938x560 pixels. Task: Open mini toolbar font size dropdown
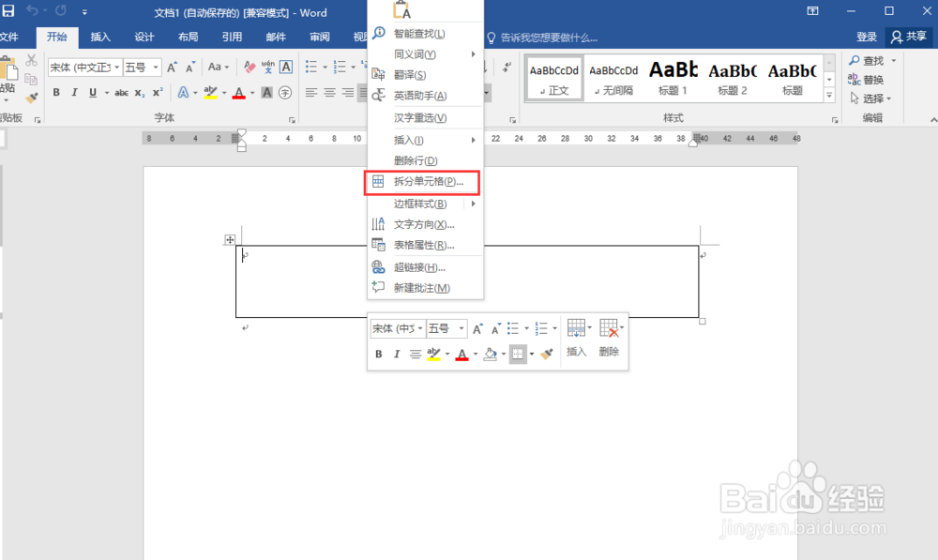461,328
